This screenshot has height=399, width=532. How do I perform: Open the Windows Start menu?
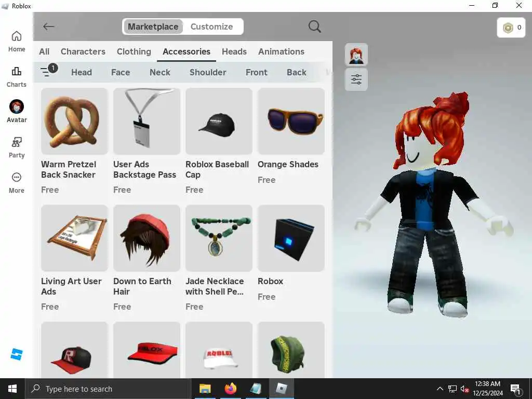click(x=12, y=389)
